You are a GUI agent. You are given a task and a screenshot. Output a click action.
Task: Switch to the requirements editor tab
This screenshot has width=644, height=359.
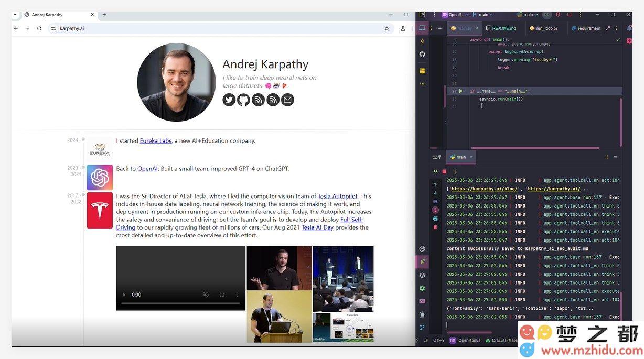pos(586,28)
